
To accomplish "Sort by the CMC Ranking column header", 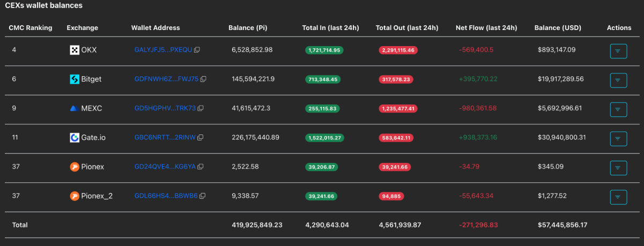I will point(31,28).
